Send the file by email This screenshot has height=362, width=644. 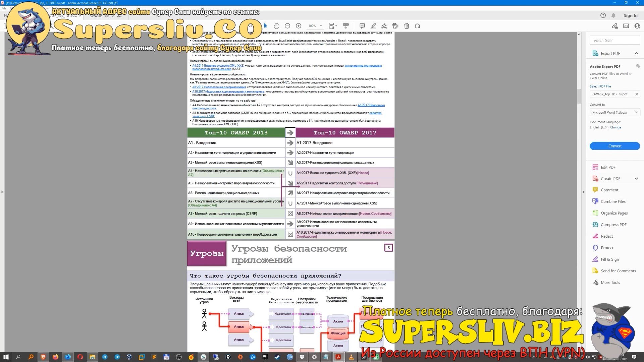[626, 26]
